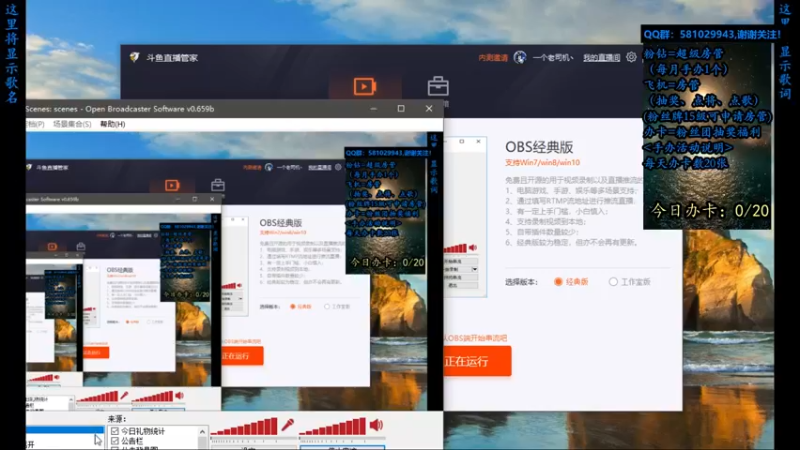Select the orange live broadcast tab icon

[x=365, y=87]
